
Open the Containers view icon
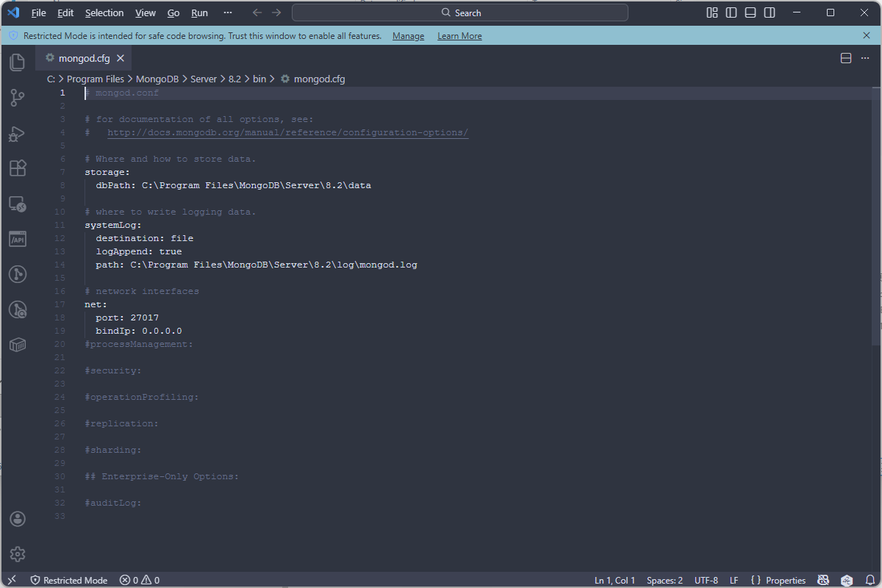pos(18,345)
